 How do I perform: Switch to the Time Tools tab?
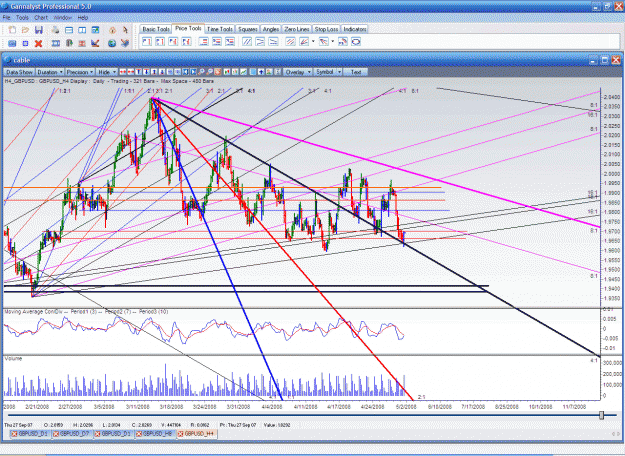[x=220, y=29]
